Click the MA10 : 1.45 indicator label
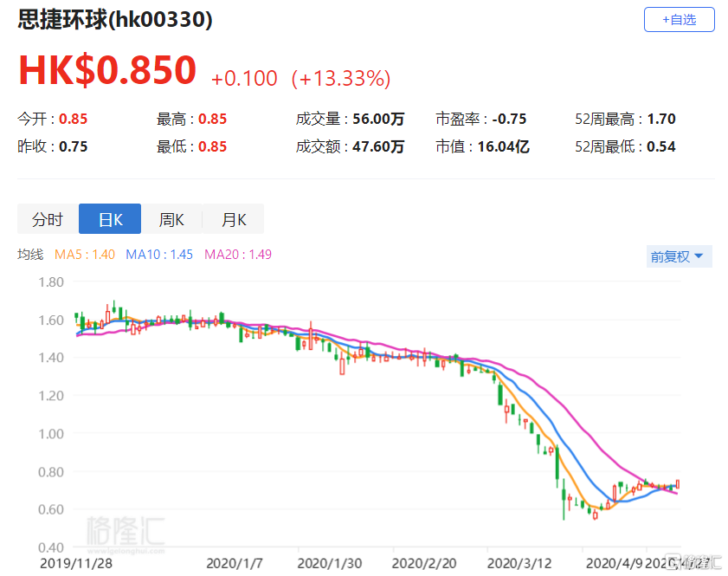This screenshot has height=576, width=728. (159, 255)
